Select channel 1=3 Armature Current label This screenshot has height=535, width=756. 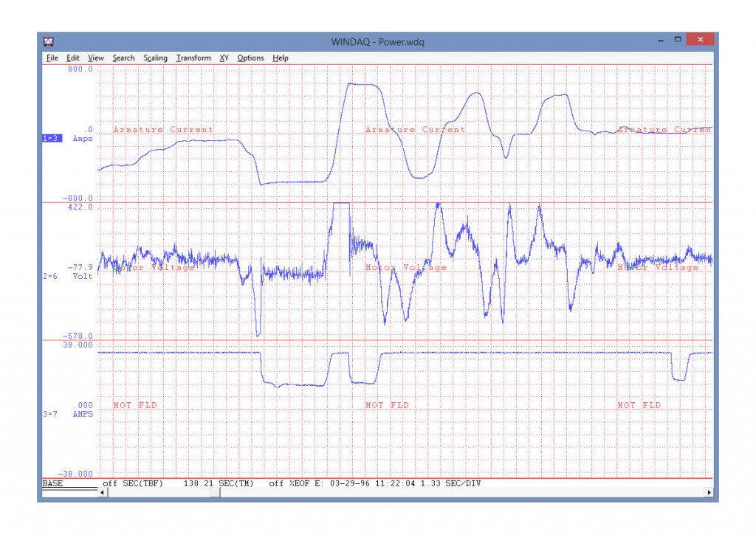click(52, 138)
